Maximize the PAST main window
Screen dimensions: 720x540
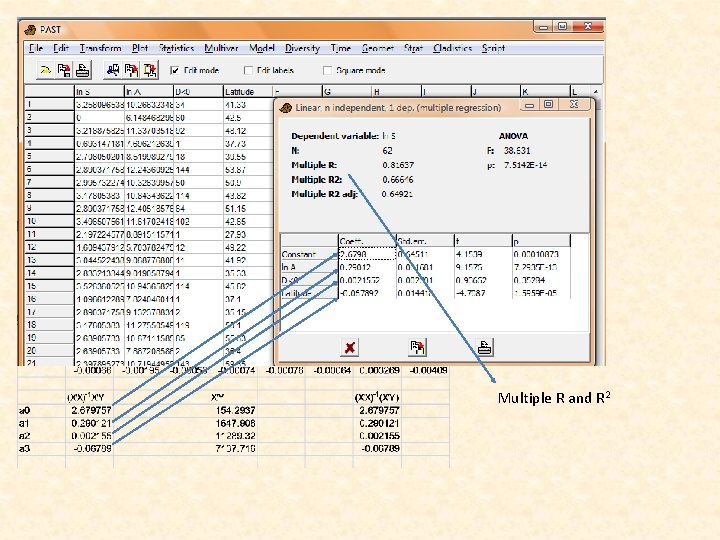point(562,26)
